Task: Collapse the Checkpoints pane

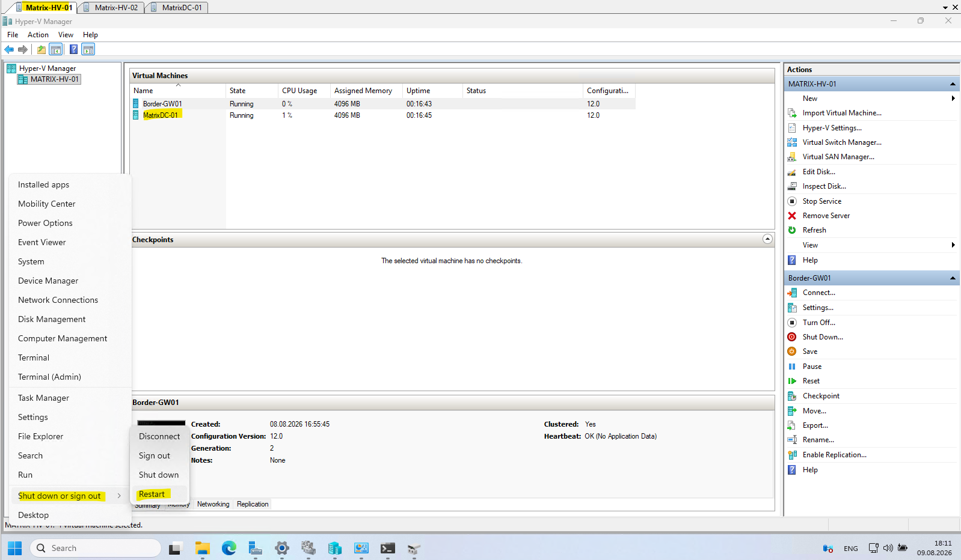Action: point(767,239)
